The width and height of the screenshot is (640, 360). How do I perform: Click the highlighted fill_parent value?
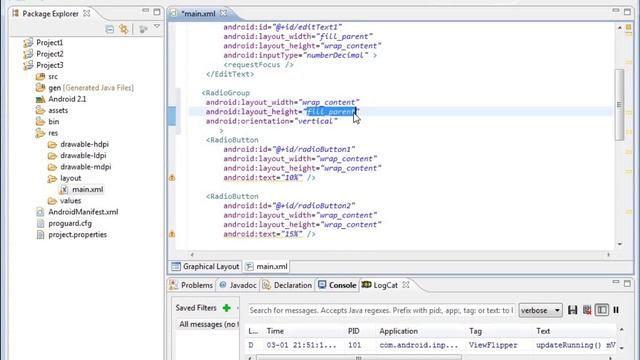coord(331,112)
